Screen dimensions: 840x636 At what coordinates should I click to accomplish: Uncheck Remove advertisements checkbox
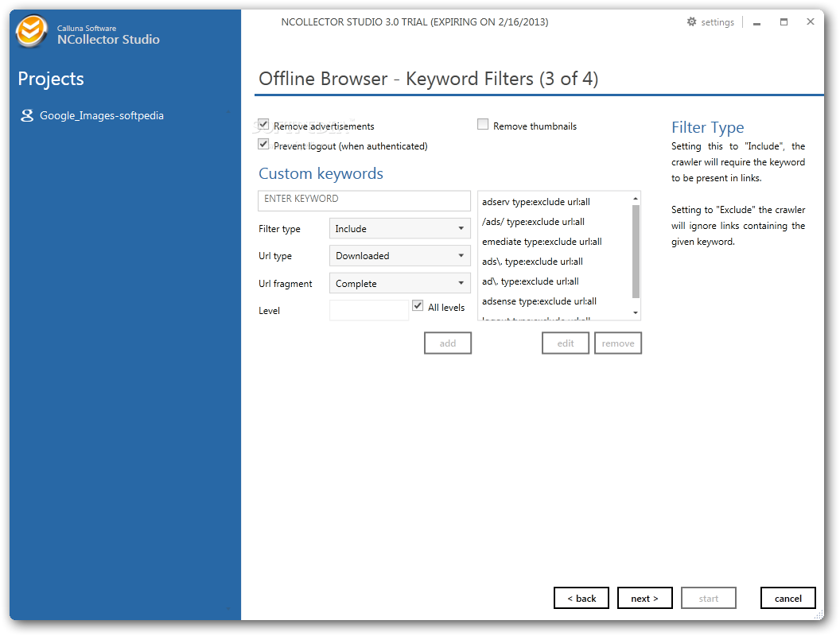(x=263, y=124)
